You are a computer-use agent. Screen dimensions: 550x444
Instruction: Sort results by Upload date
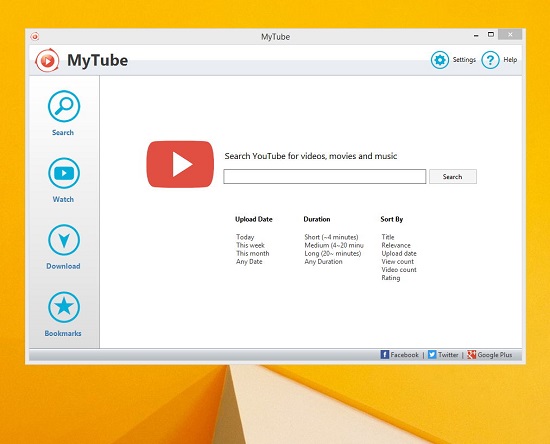[x=399, y=253]
